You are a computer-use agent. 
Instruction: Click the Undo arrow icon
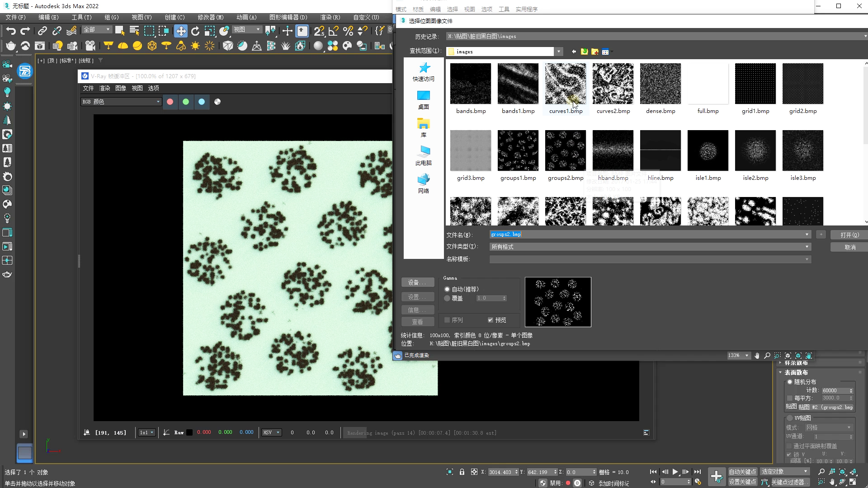[11, 31]
